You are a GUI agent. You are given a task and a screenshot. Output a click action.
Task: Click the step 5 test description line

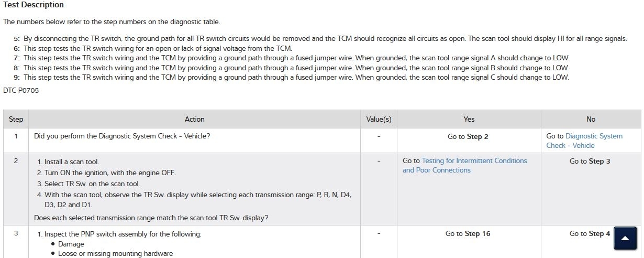[x=325, y=39]
